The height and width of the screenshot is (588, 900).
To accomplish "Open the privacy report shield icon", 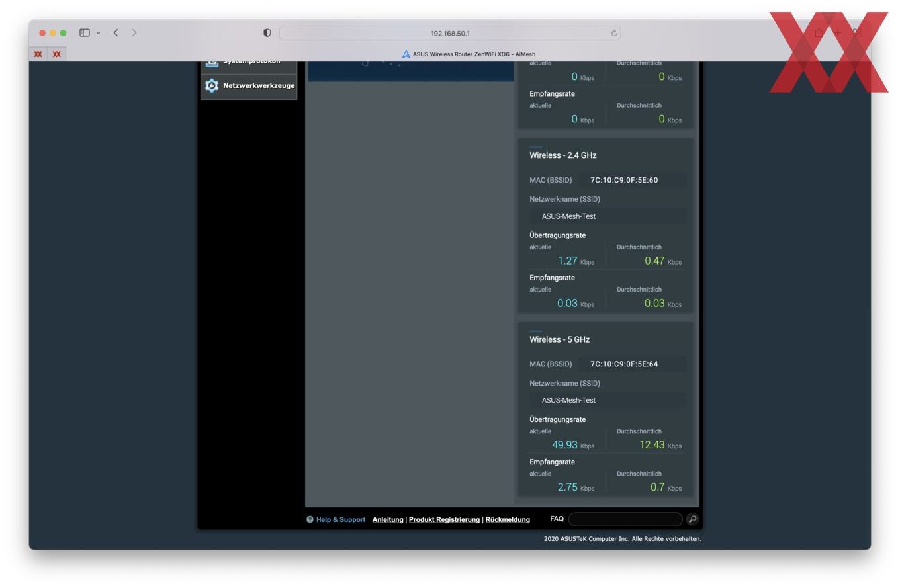I will coord(267,33).
